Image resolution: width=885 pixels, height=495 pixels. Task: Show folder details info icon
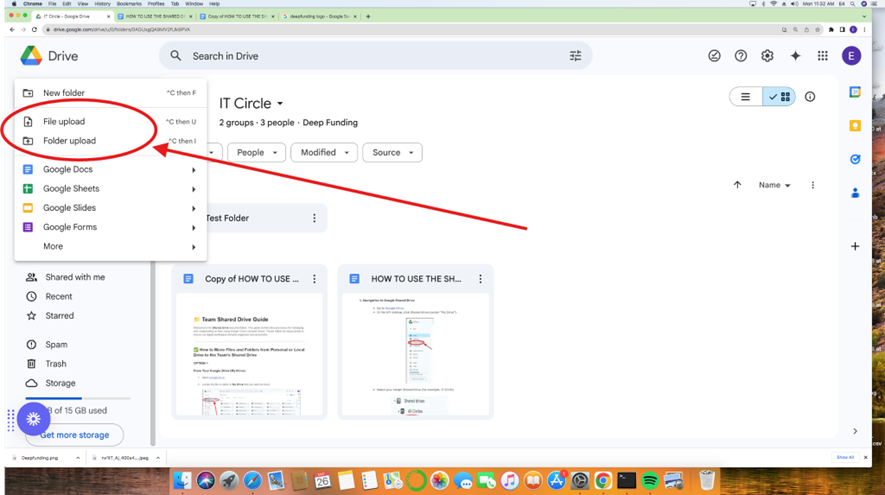(810, 97)
